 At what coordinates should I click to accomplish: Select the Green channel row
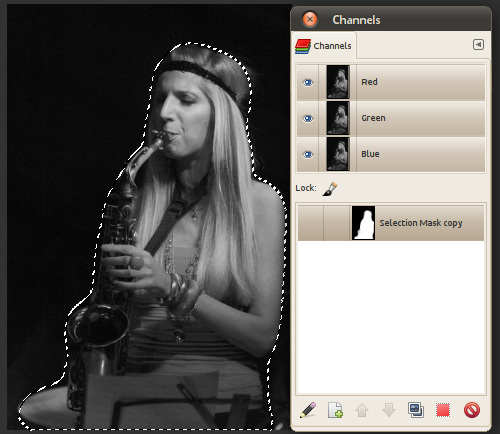coord(391,118)
